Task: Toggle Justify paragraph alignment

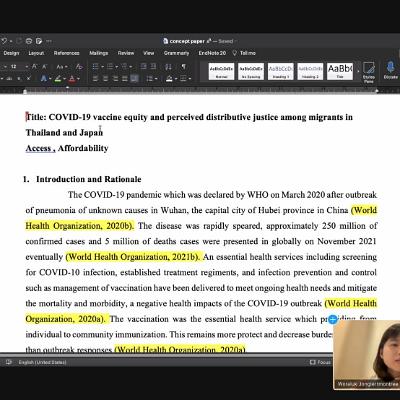Action: [125, 78]
